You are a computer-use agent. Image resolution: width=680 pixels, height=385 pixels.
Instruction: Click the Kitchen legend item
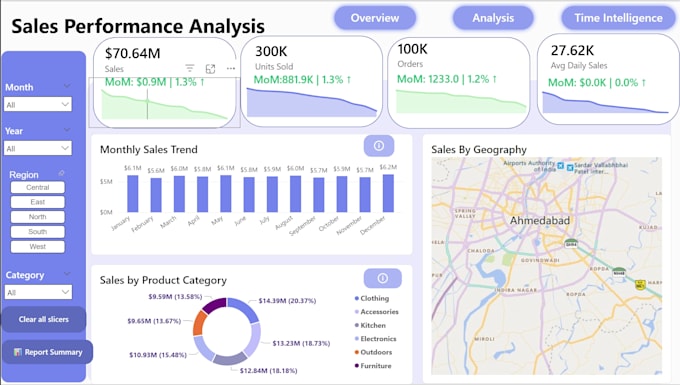370,325
